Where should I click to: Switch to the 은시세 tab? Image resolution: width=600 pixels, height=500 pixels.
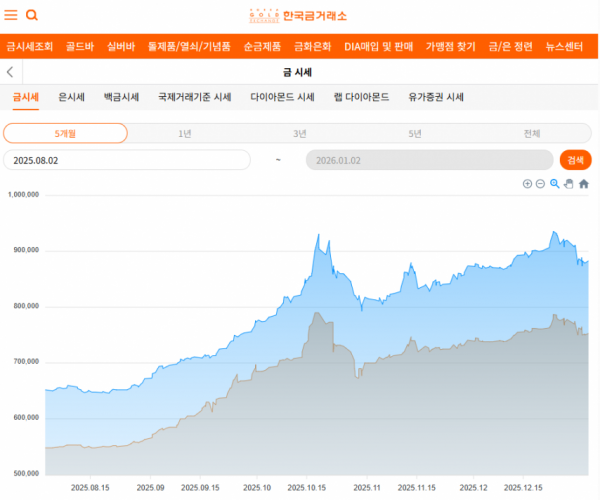click(72, 97)
